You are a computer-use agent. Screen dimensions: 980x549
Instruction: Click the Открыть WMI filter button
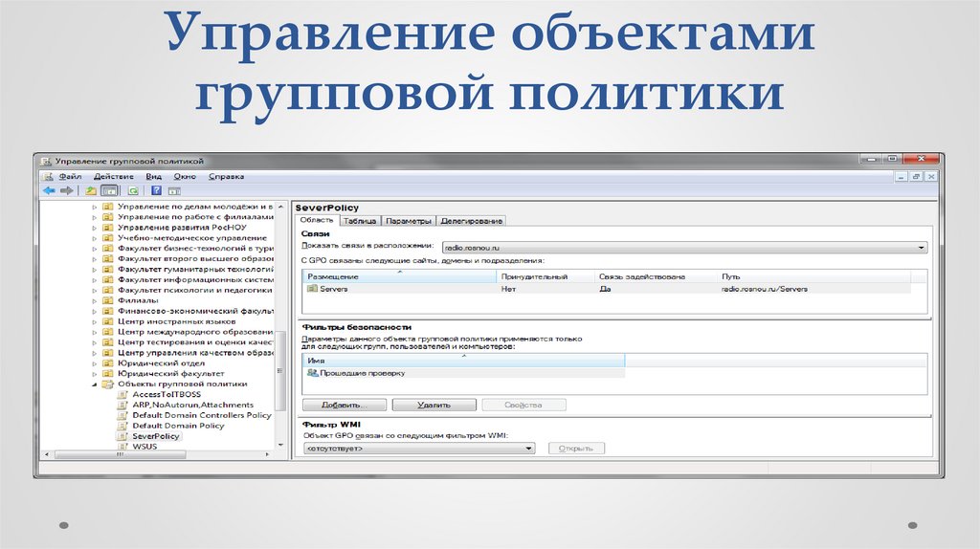[x=576, y=449]
